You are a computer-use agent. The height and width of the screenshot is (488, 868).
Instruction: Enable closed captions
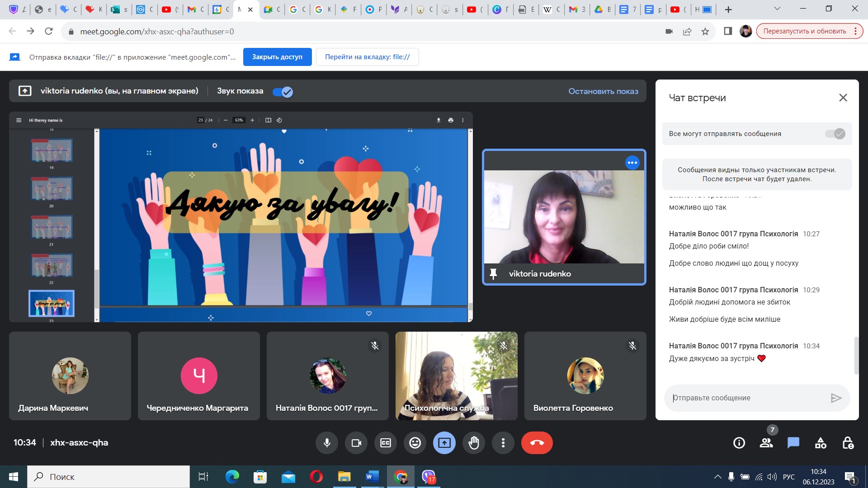click(386, 443)
